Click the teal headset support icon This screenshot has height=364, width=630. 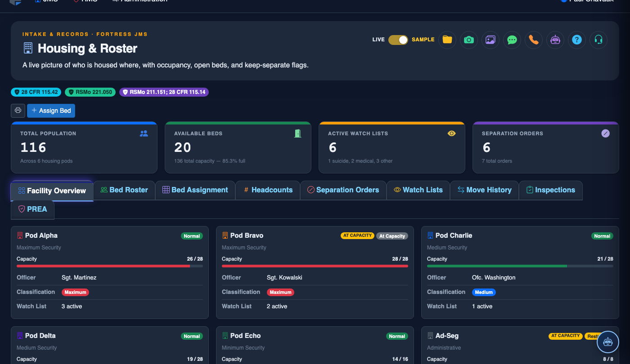click(598, 40)
